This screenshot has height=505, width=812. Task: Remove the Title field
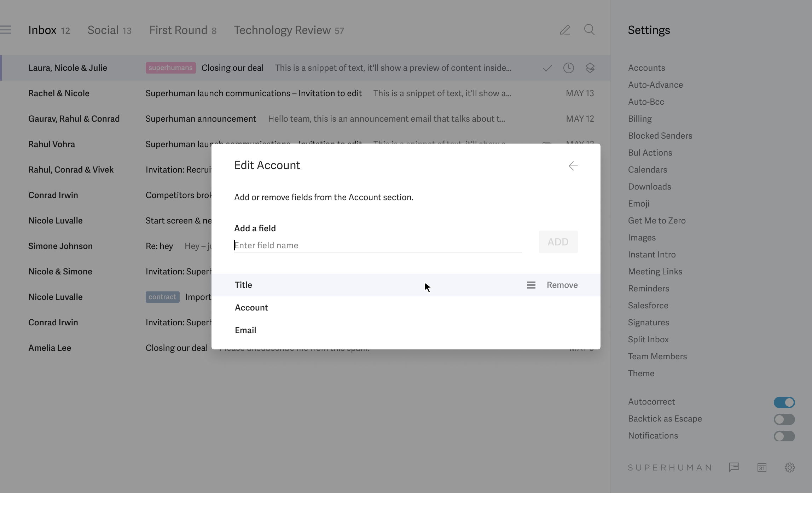point(562,285)
